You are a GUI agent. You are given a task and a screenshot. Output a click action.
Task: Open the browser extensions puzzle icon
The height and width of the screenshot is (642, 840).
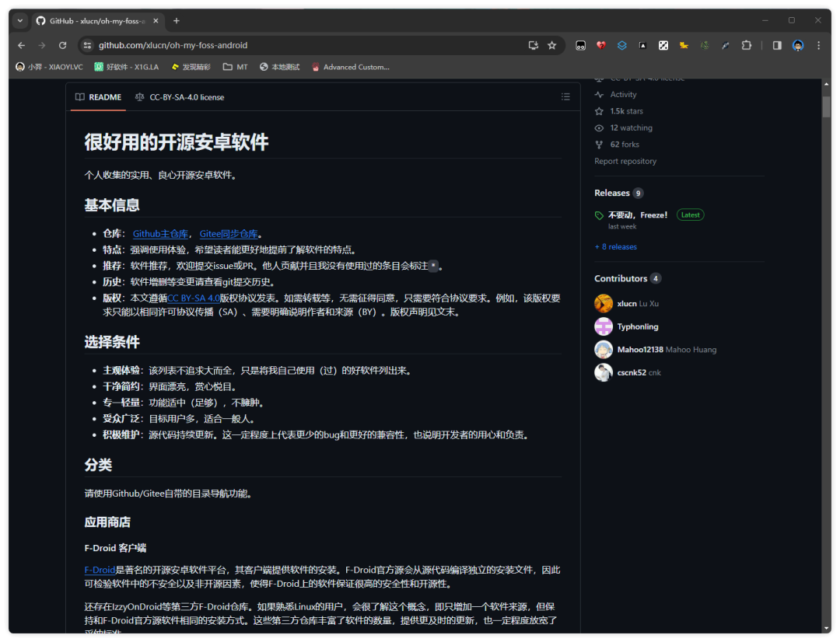point(746,46)
